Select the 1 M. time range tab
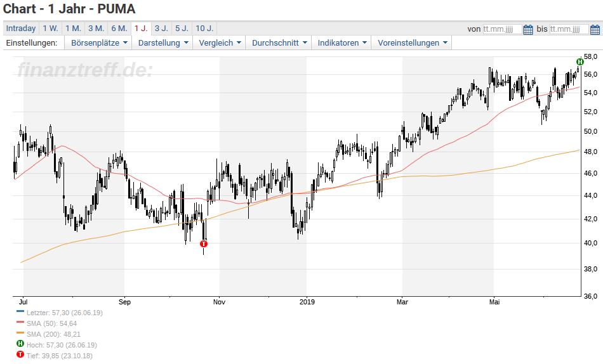603x364 pixels. click(x=73, y=29)
